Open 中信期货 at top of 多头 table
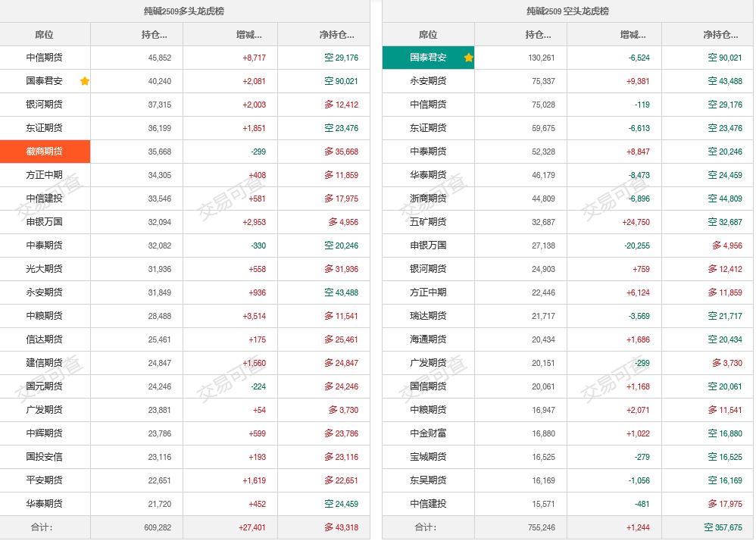The image size is (756, 541). click(45, 58)
